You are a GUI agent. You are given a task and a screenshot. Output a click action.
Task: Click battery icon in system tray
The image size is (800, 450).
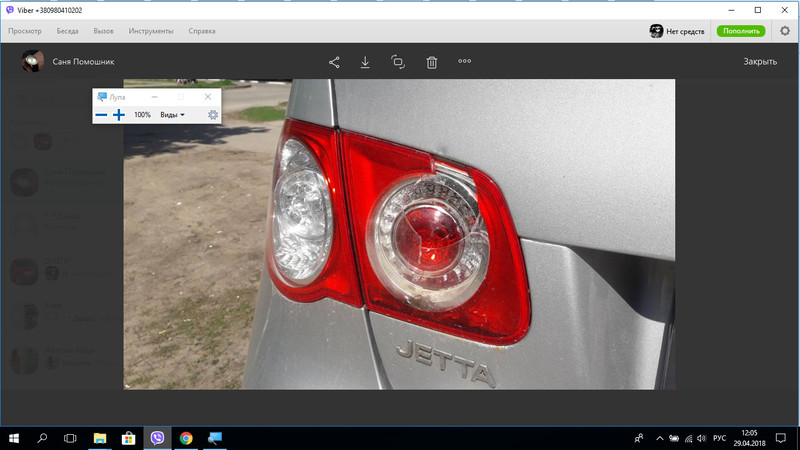coord(674,438)
